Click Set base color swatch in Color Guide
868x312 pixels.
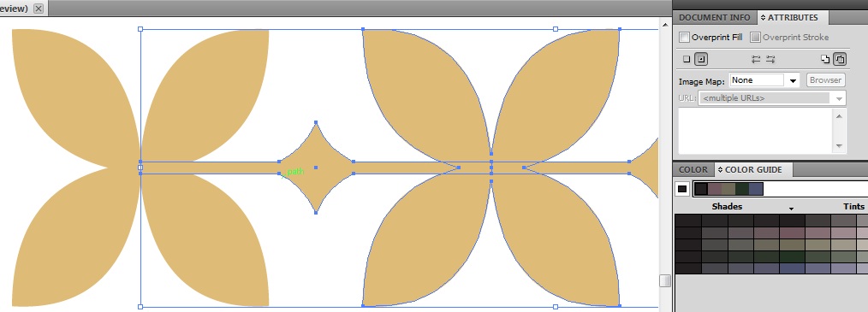click(x=682, y=189)
